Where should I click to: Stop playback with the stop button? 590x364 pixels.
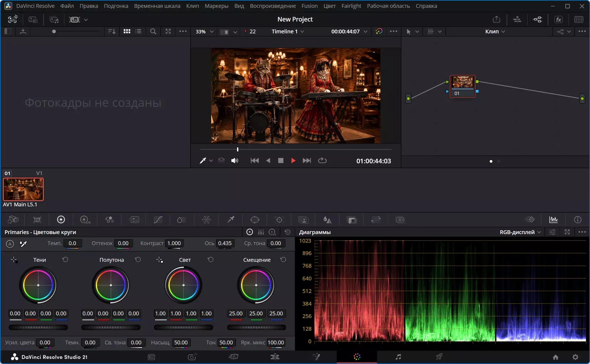(x=281, y=161)
